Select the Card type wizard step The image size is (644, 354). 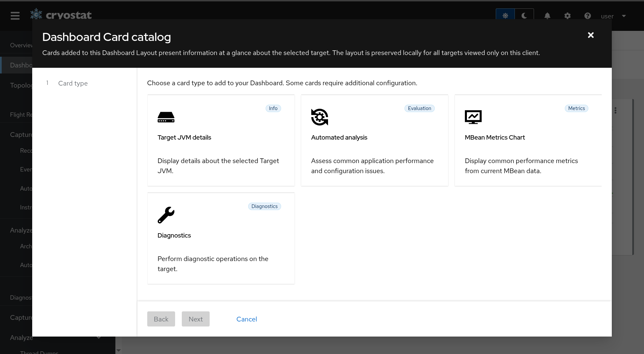(x=73, y=83)
